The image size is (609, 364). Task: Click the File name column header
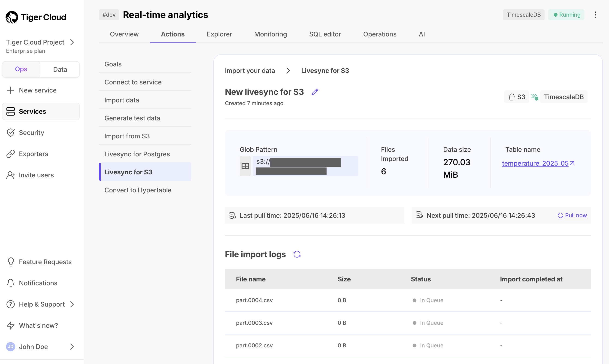tap(251, 279)
